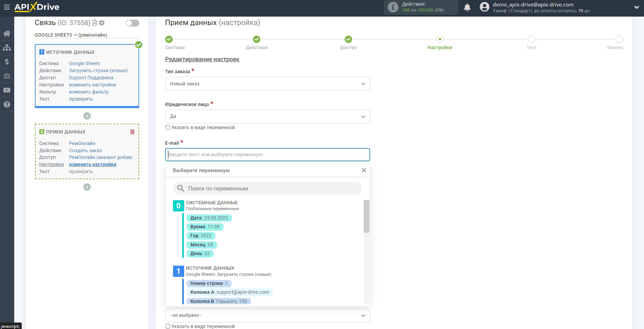Image resolution: width=644 pixels, height=329 pixels.
Task: Click the ApiX-Drive logo
Action: [x=37, y=7]
